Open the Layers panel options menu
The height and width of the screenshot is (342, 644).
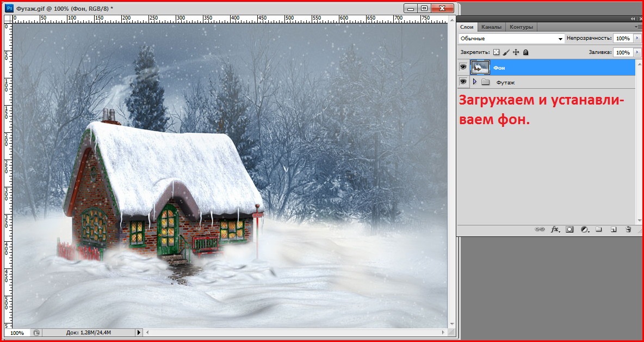tap(638, 27)
